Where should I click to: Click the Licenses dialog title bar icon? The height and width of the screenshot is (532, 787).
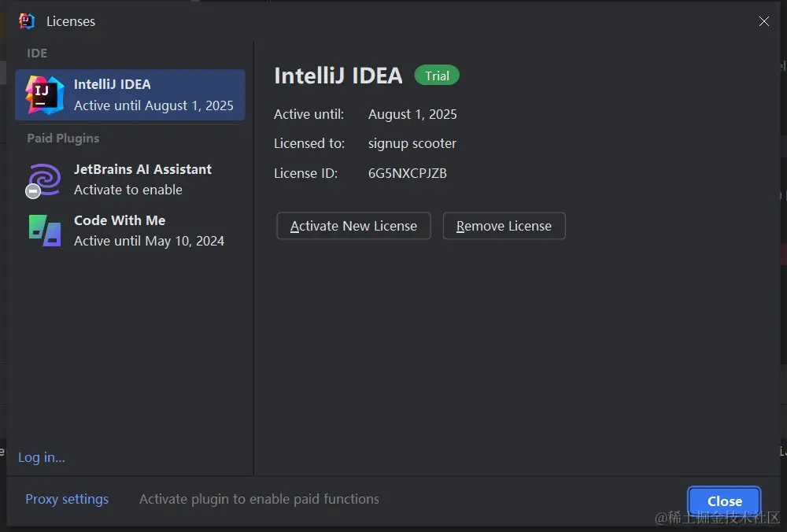tap(28, 21)
